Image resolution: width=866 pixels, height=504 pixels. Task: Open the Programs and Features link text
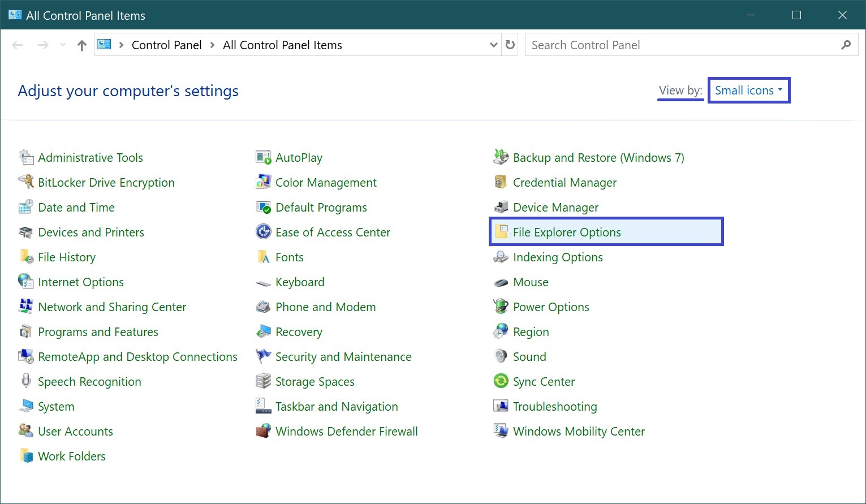coord(98,331)
